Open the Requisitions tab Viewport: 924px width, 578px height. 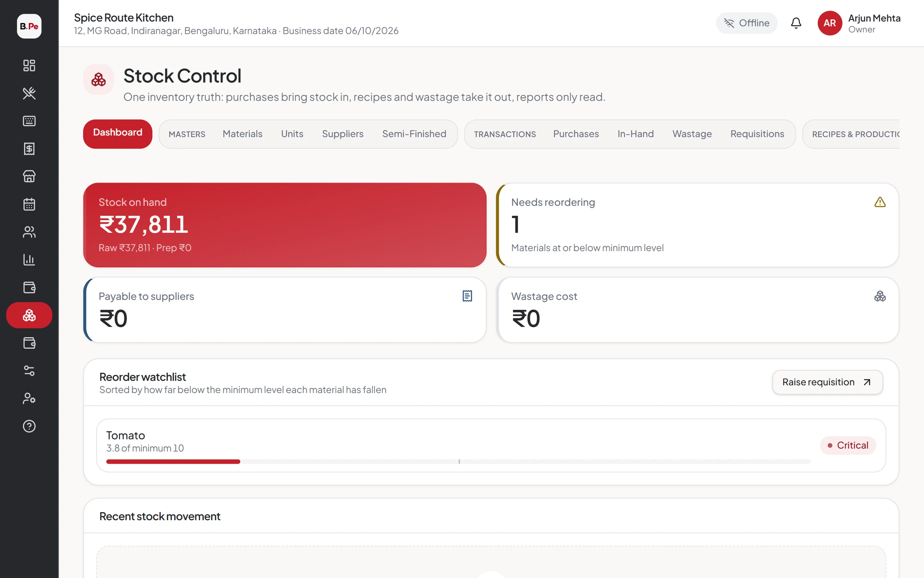[x=757, y=134]
